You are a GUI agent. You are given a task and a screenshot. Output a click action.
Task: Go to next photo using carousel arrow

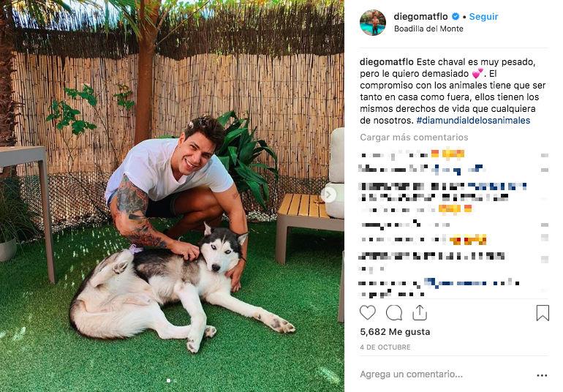328,195
